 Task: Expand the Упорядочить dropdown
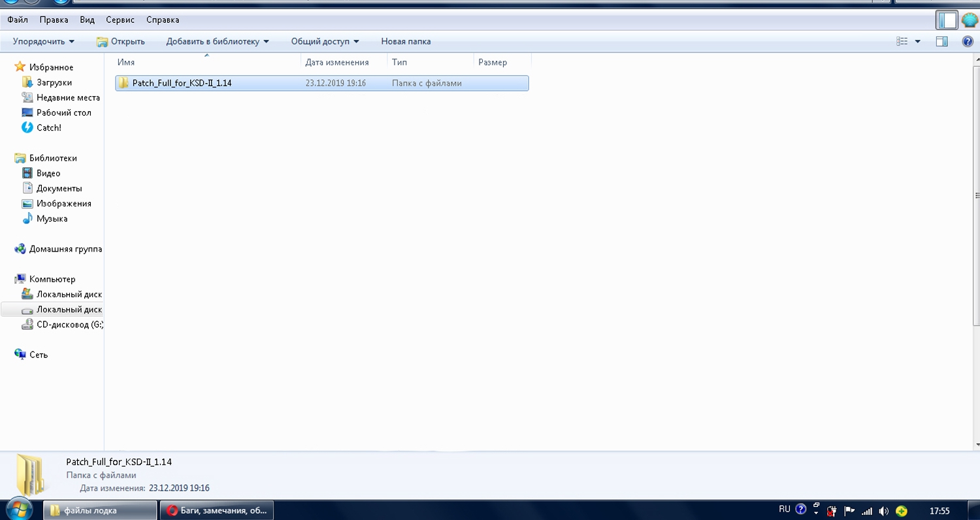[43, 41]
